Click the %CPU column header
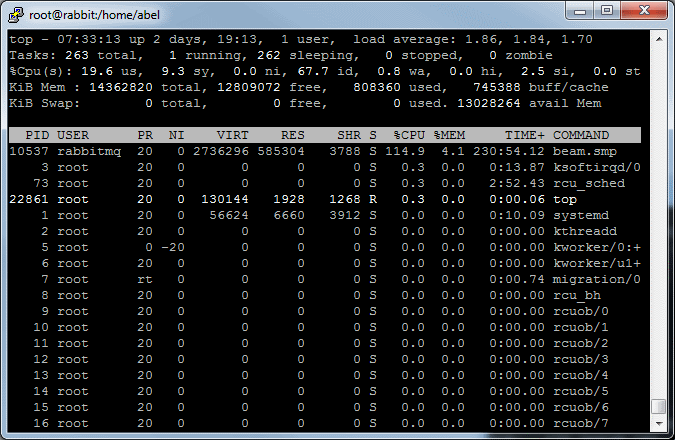 (409, 135)
